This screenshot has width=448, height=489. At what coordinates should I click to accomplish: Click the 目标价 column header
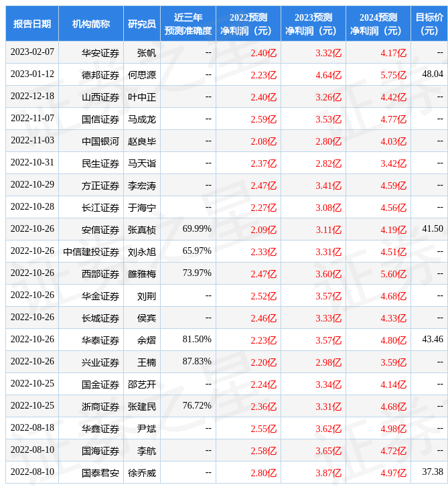pyautogui.click(x=429, y=23)
